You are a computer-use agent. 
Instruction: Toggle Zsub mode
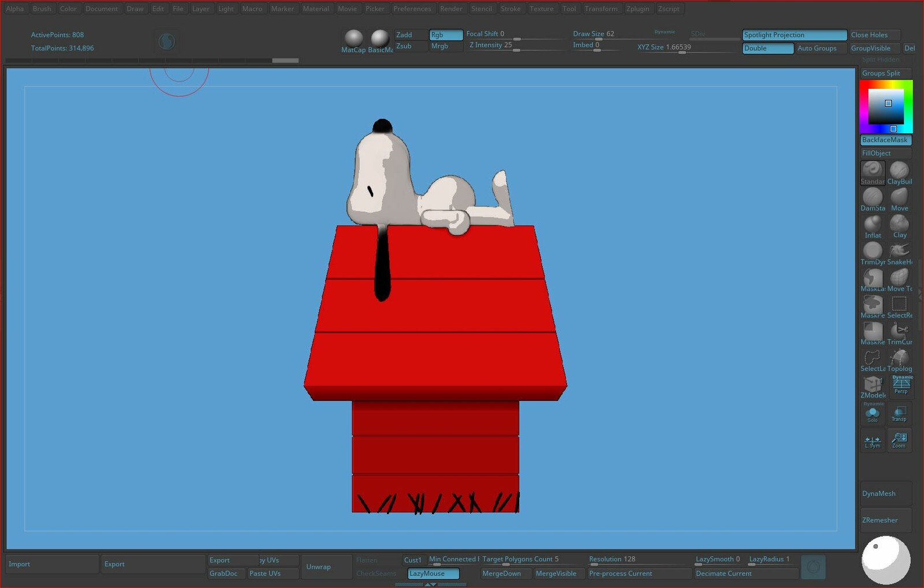[411, 46]
